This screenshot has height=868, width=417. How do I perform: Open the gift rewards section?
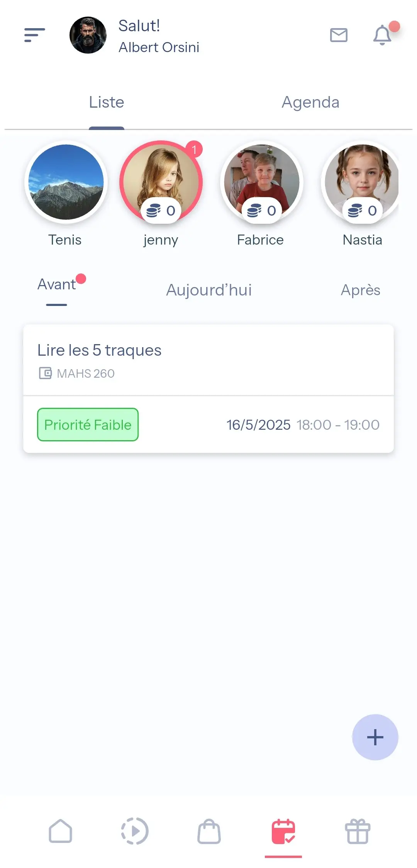[358, 831]
